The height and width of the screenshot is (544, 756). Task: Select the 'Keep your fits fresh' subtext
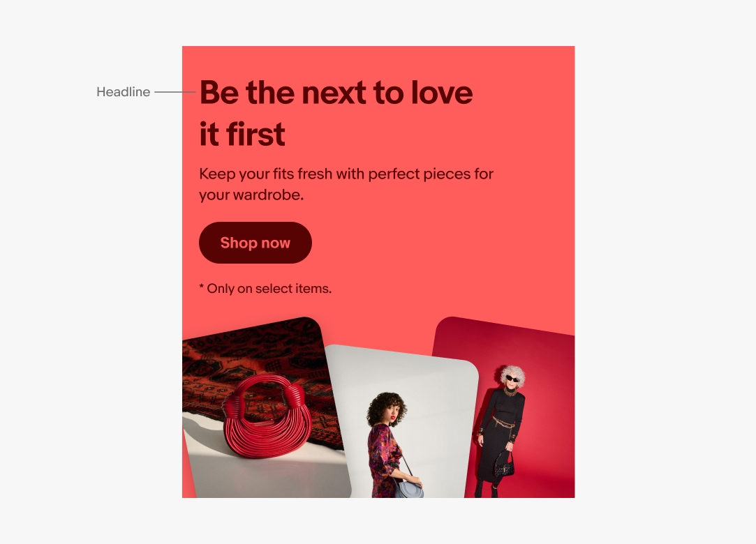[346, 174]
